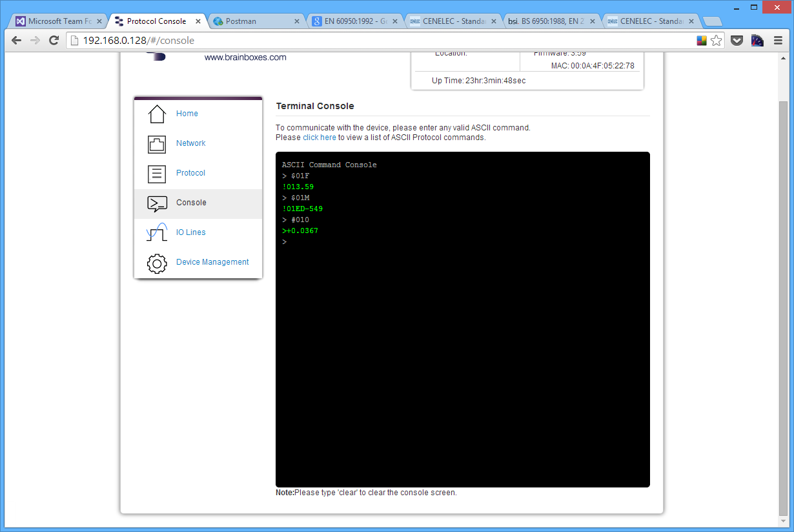The width and height of the screenshot is (794, 532).
Task: Select the Network icon in the sidebar
Action: [156, 143]
